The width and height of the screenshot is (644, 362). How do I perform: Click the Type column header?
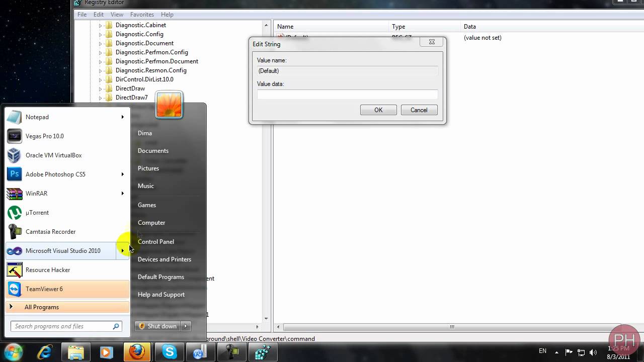[x=426, y=27]
